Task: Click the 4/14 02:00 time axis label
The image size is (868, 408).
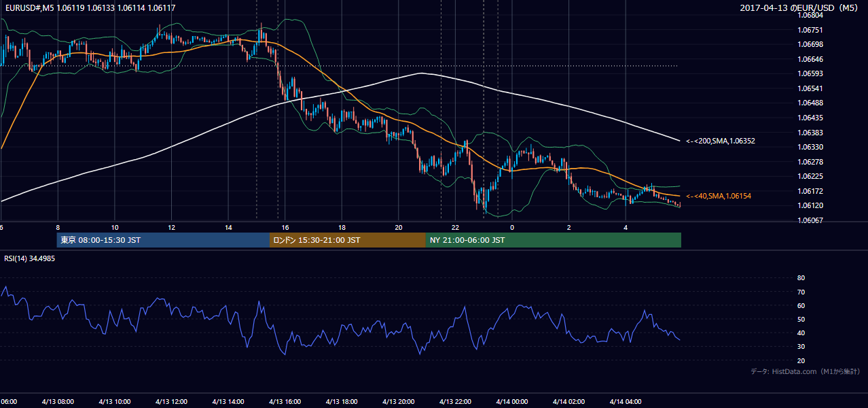Action: (569, 402)
